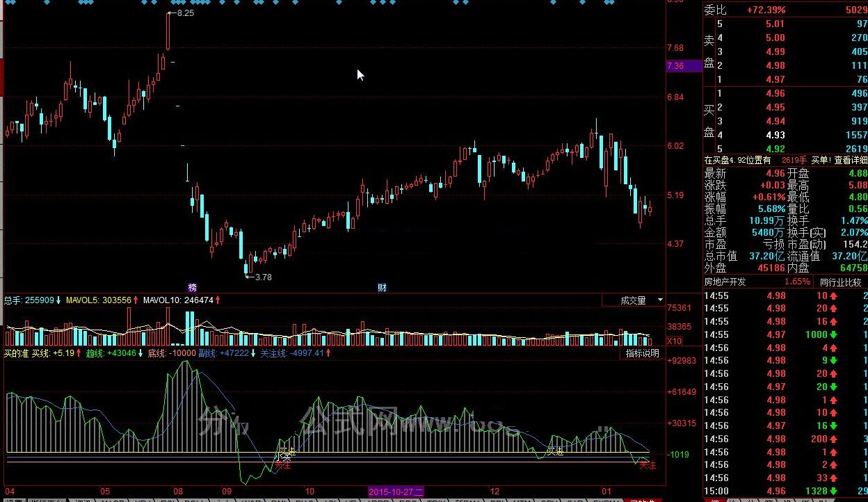Select the purple 7.36 price marker on the axis

684,66
